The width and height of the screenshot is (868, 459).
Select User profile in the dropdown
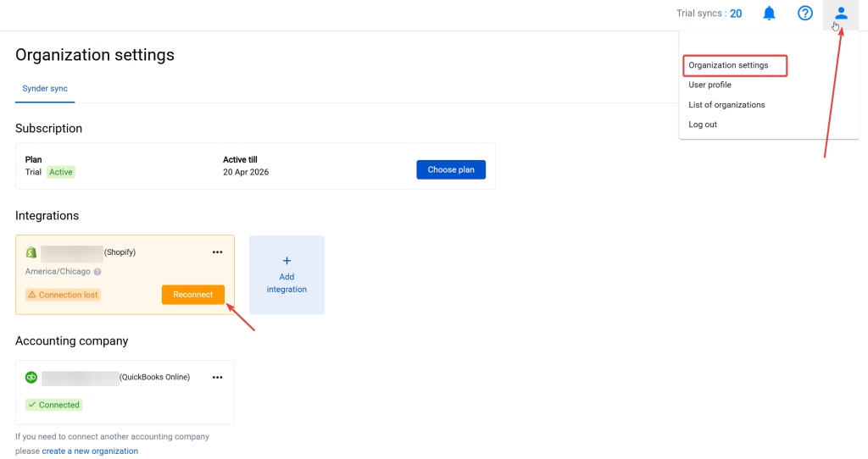pyautogui.click(x=709, y=85)
